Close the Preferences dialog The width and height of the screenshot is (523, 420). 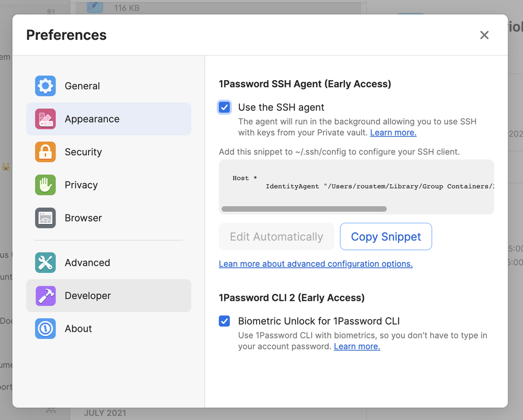(484, 35)
